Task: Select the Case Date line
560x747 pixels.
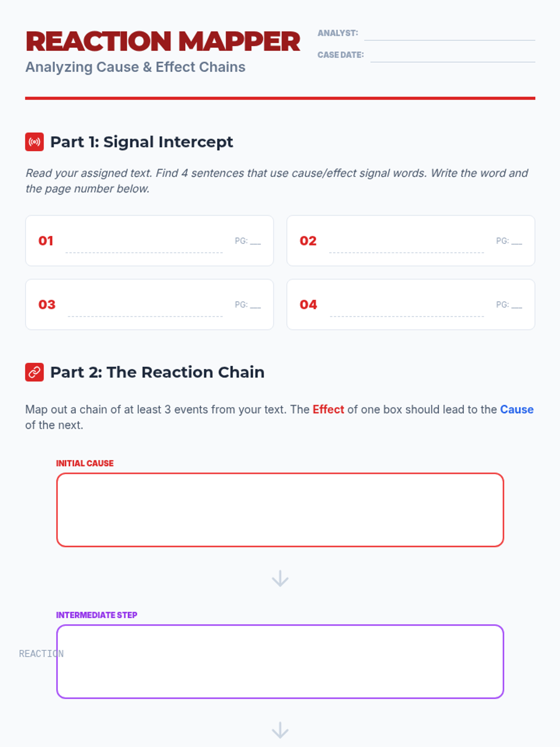Action: (453, 56)
